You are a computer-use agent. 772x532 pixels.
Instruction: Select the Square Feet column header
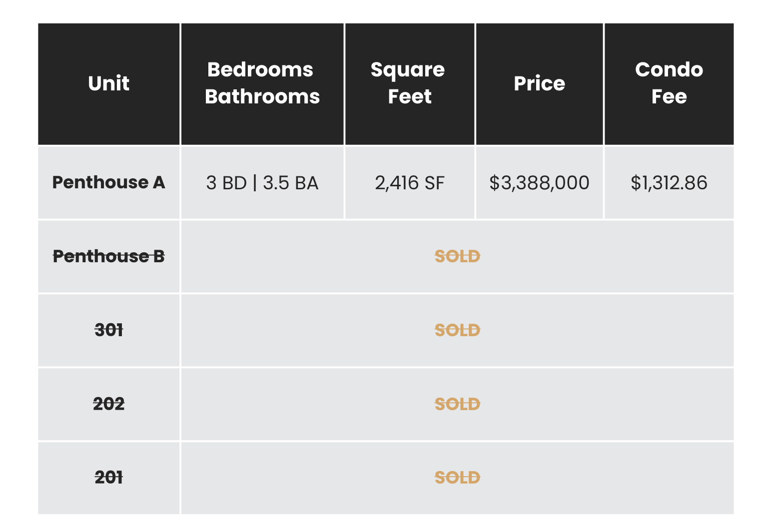[409, 83]
